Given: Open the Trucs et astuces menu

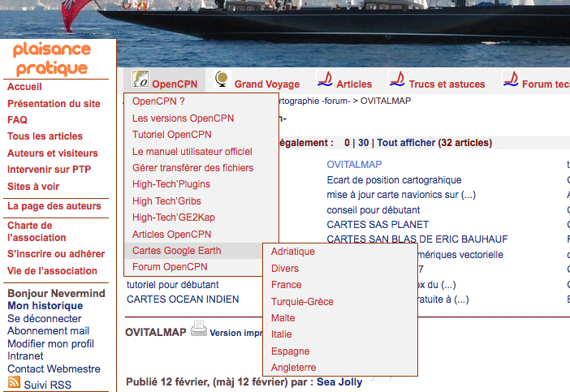Looking at the screenshot, I should click(447, 84).
